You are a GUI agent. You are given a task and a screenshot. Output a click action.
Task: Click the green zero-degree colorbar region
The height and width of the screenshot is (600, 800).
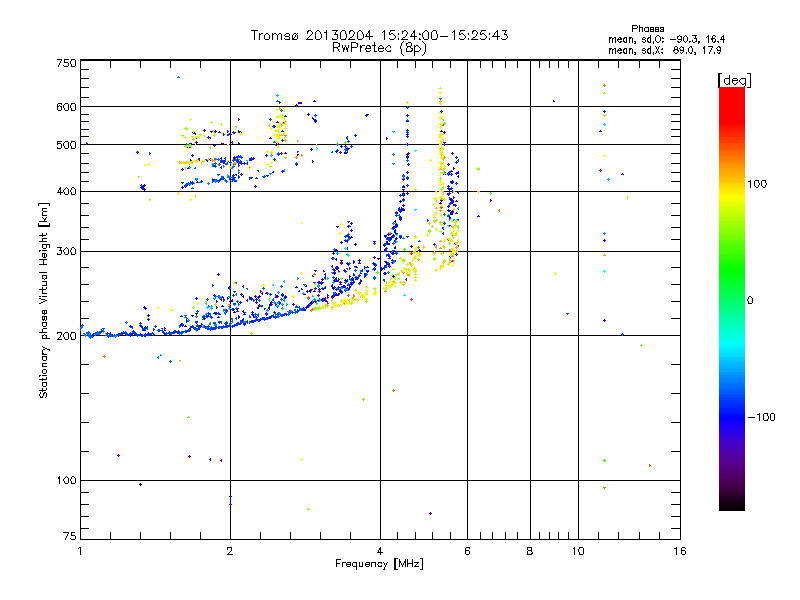[732, 300]
